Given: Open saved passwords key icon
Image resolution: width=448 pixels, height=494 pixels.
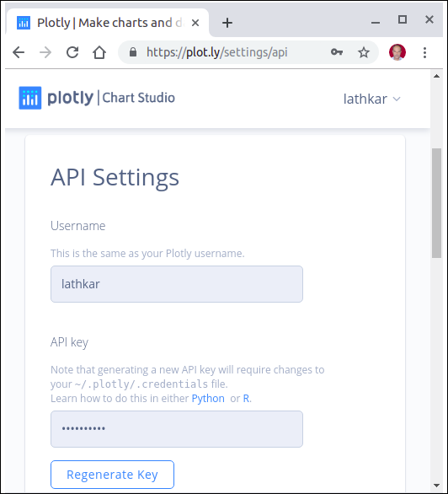Looking at the screenshot, I should click(x=337, y=52).
